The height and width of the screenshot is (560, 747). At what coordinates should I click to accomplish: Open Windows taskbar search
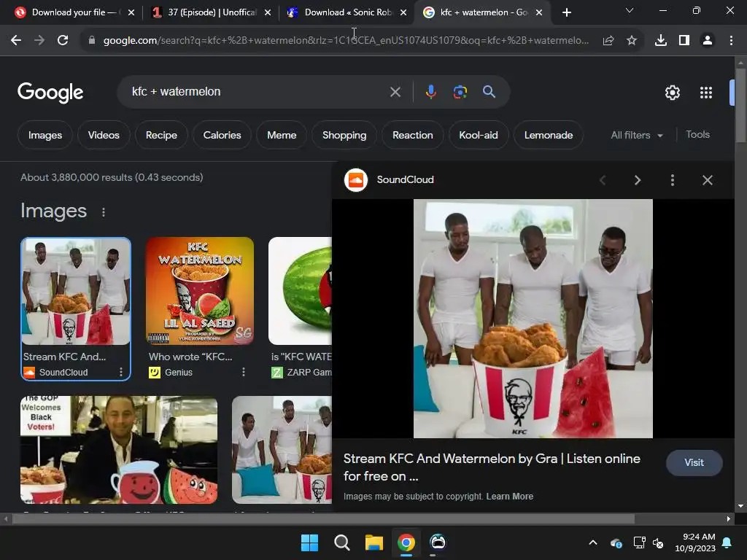pyautogui.click(x=341, y=542)
